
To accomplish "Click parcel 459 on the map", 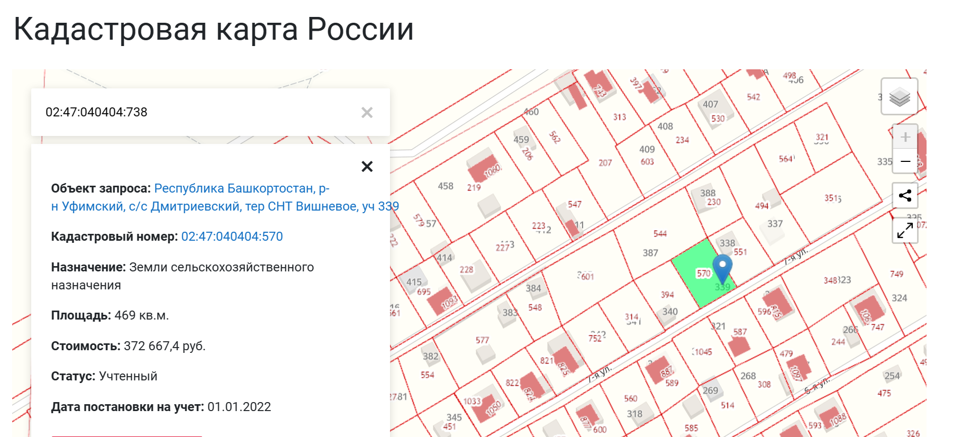I will click(521, 140).
